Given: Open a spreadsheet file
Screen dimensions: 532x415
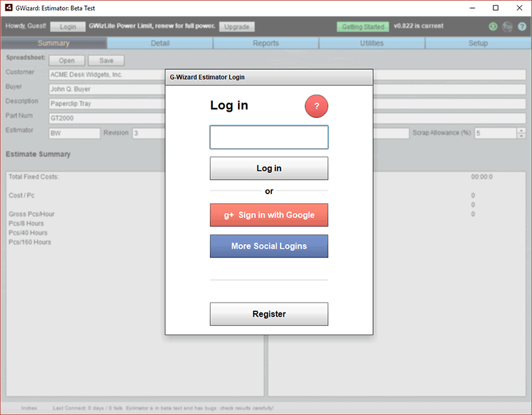Looking at the screenshot, I should click(66, 60).
